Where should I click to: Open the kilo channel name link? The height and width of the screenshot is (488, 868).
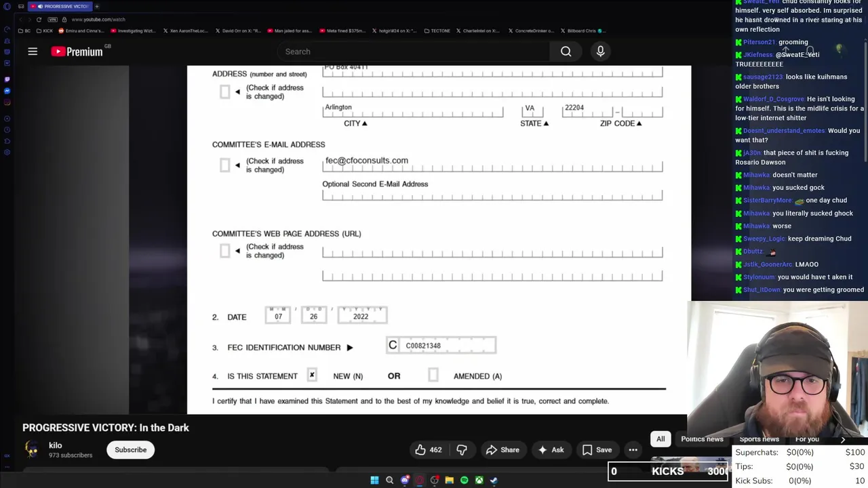coord(56,445)
